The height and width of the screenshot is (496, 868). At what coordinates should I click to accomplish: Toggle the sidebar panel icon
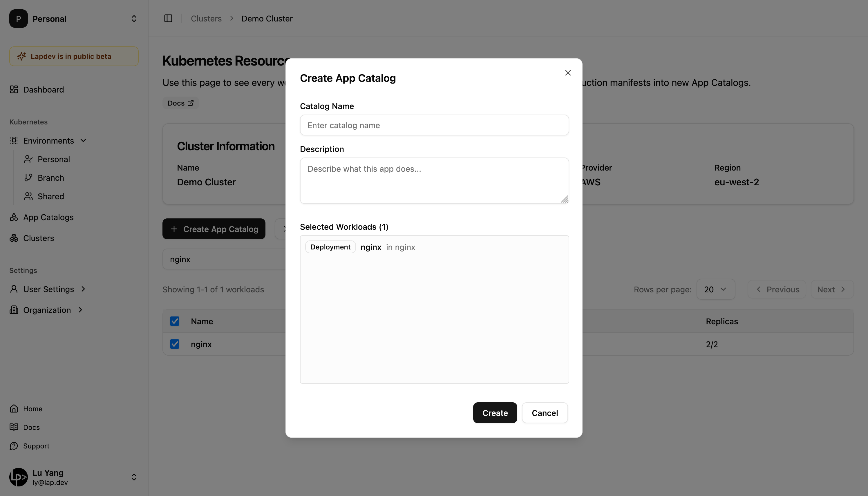[x=168, y=18]
